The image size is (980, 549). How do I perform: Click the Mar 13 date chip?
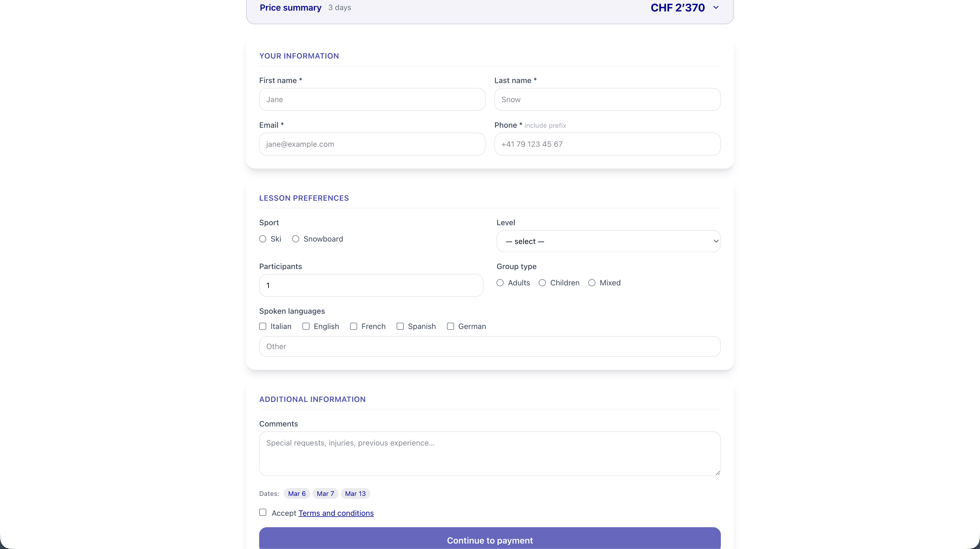pos(355,493)
